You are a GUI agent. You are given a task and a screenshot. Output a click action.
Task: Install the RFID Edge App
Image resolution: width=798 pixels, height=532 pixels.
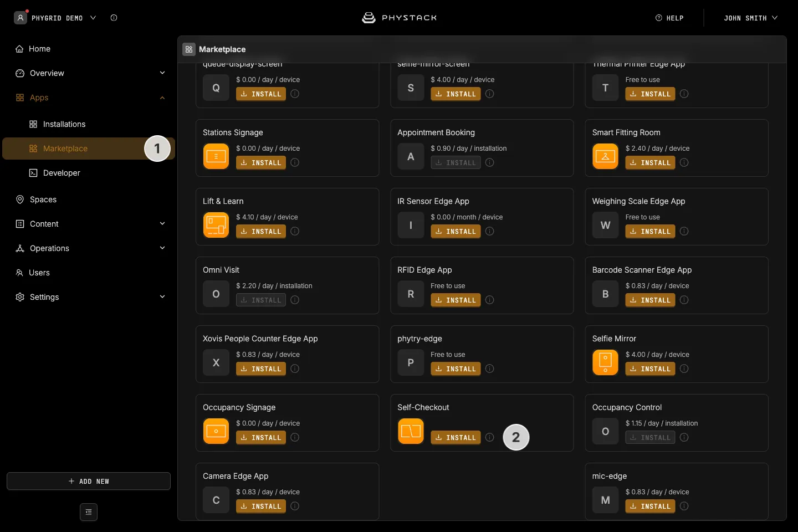(456, 300)
